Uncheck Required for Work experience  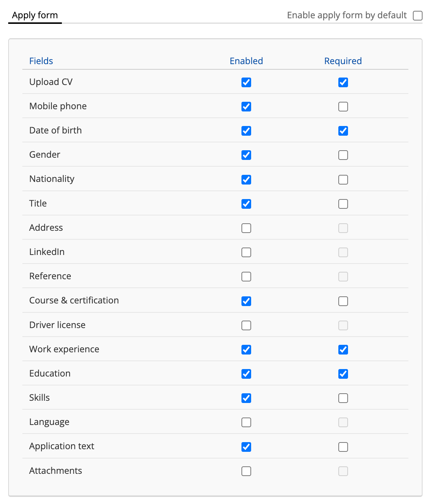click(343, 350)
